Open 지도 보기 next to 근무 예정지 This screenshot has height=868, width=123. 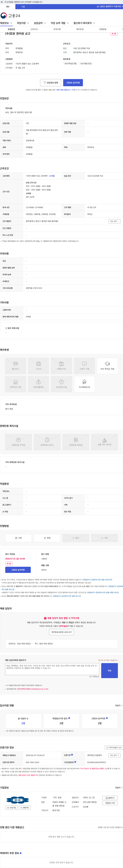(115, 221)
